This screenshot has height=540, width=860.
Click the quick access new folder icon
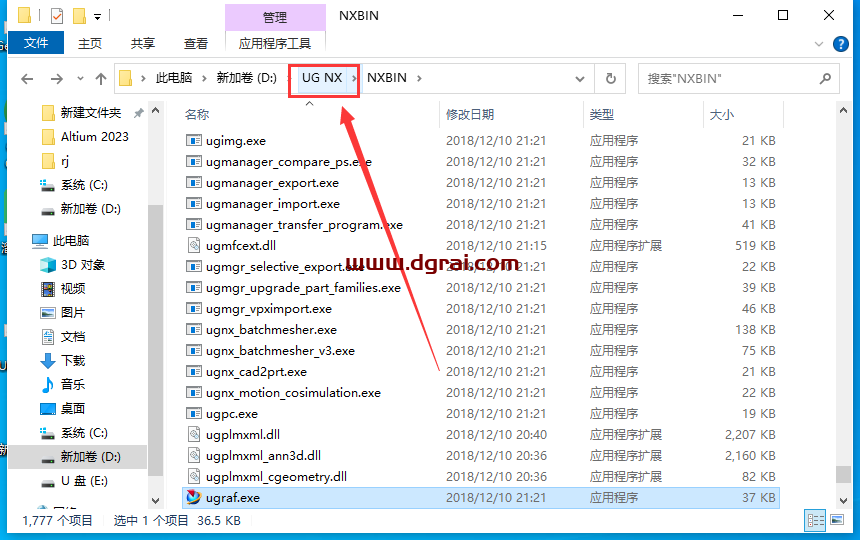point(80,16)
